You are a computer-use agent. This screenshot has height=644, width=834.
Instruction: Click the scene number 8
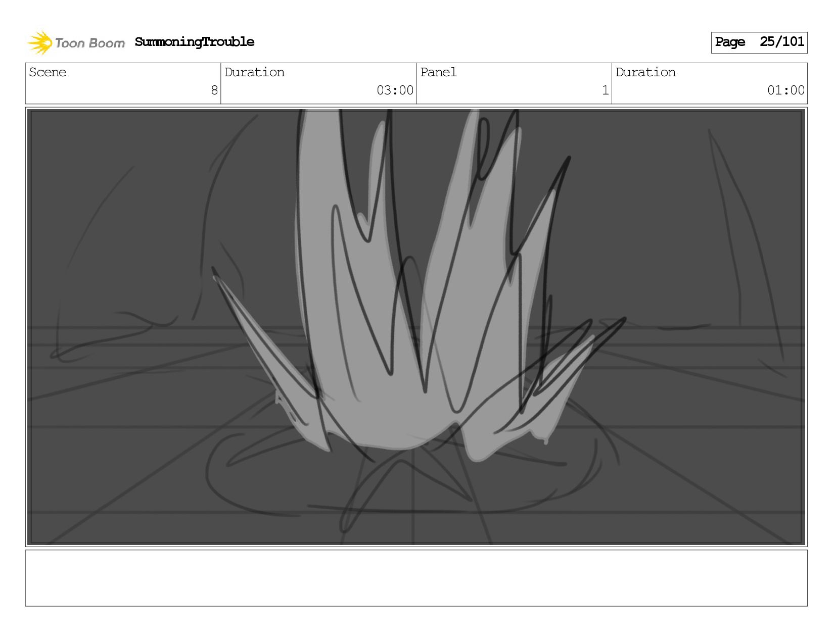pos(214,90)
